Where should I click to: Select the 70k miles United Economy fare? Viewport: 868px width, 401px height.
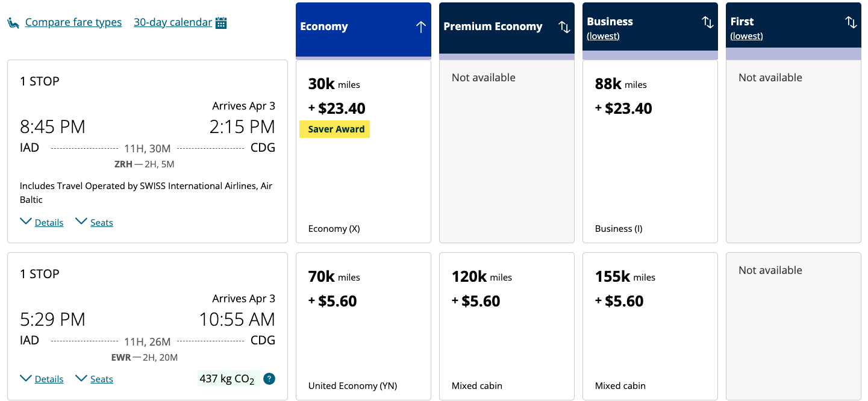click(363, 326)
